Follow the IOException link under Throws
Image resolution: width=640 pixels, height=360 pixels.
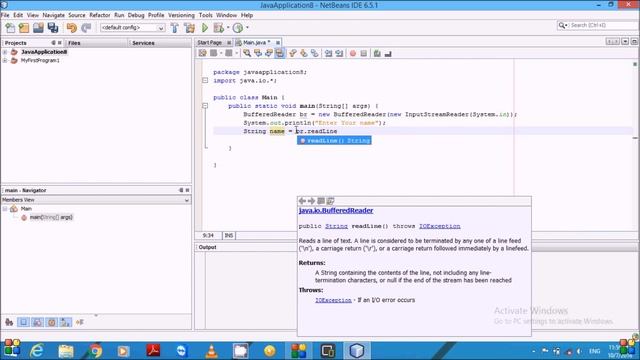click(333, 300)
